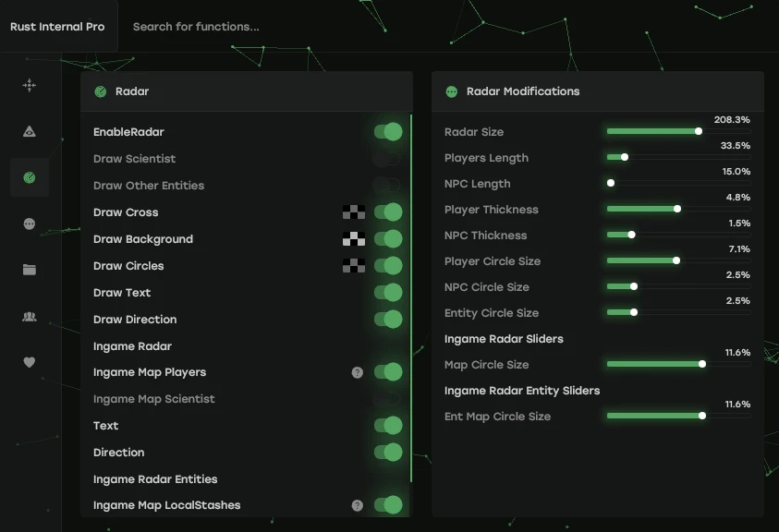
Task: Click the Radar panel scrollbar
Action: click(x=411, y=298)
